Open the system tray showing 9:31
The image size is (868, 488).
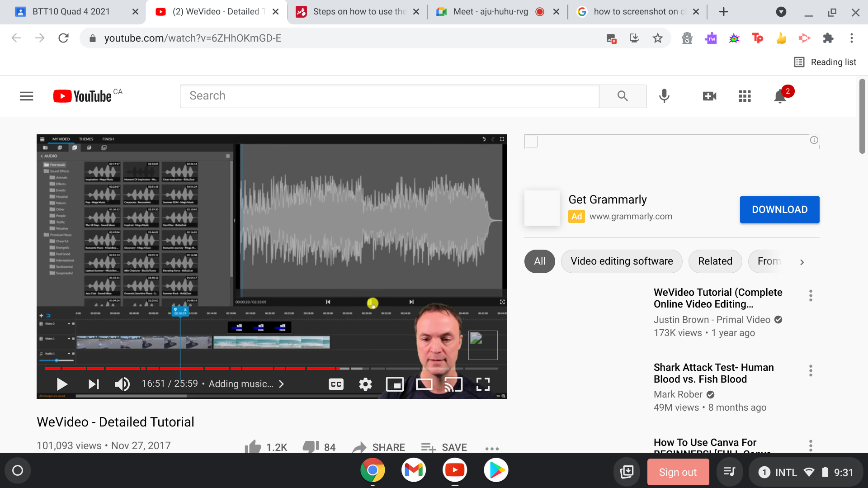[x=807, y=472]
